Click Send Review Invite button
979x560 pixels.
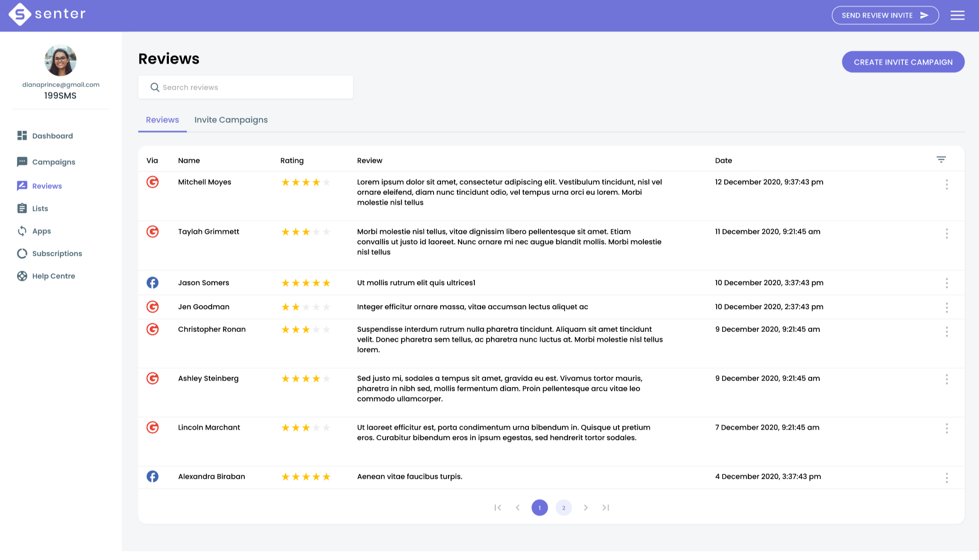click(x=885, y=16)
